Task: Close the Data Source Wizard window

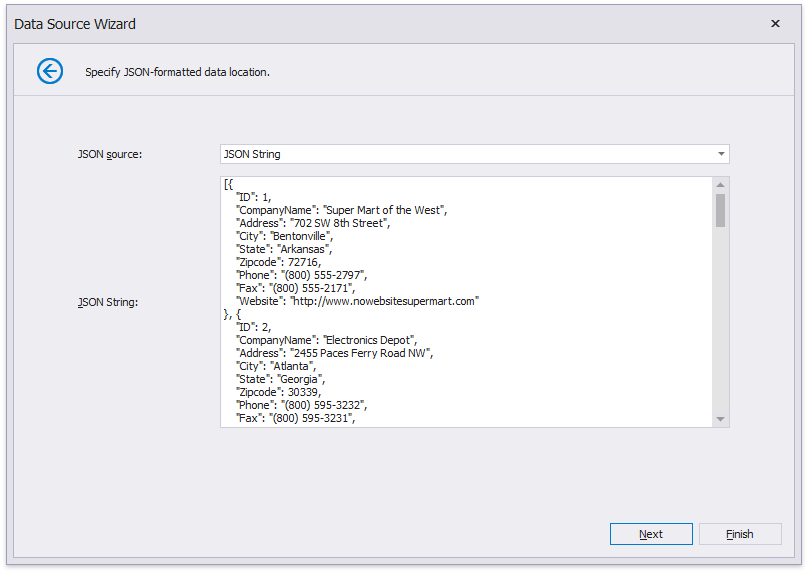Action: (775, 23)
